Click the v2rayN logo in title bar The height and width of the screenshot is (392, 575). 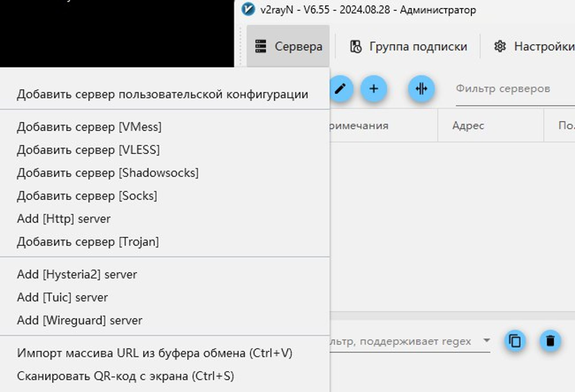248,9
